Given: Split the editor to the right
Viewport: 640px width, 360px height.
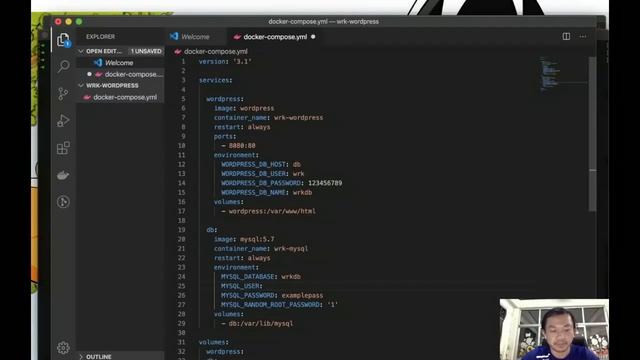Looking at the screenshot, I should click(x=566, y=36).
